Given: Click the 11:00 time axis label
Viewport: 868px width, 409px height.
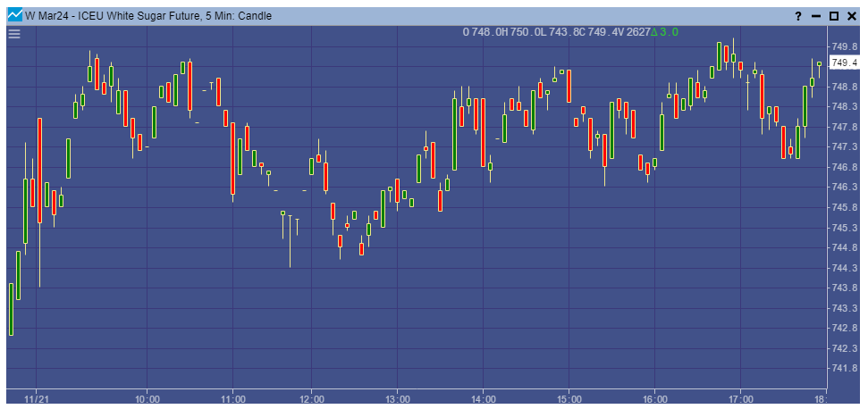Looking at the screenshot, I should (x=232, y=399).
